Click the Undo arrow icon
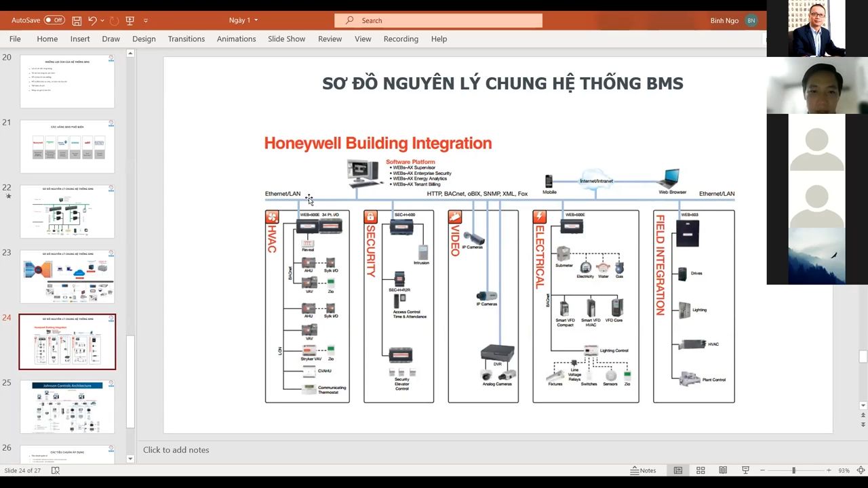 pyautogui.click(x=92, y=20)
